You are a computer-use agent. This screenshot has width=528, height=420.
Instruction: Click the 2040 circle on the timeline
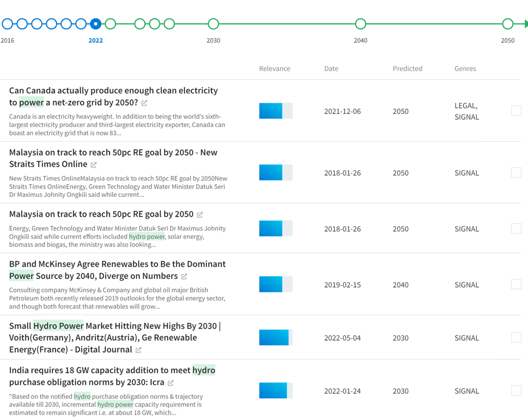coord(360,24)
